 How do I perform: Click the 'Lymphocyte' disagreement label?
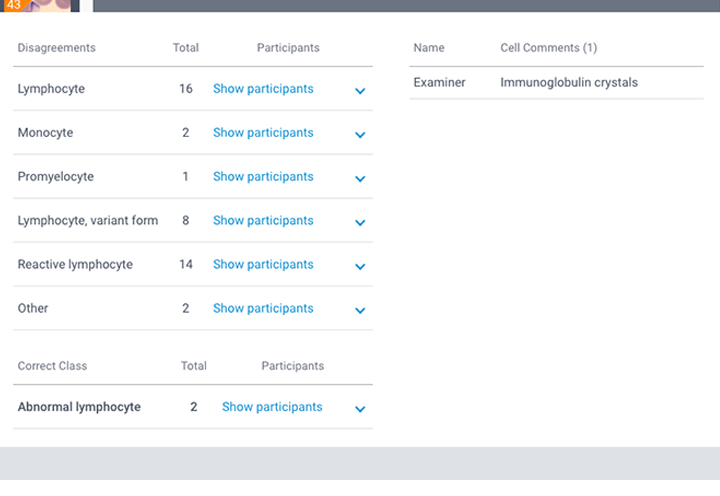(51, 89)
